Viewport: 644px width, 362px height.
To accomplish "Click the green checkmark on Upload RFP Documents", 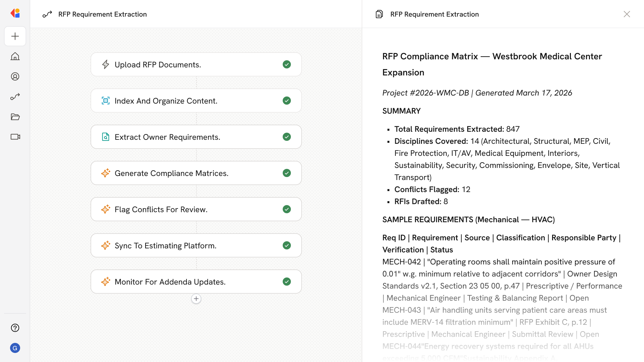I will click(x=286, y=64).
